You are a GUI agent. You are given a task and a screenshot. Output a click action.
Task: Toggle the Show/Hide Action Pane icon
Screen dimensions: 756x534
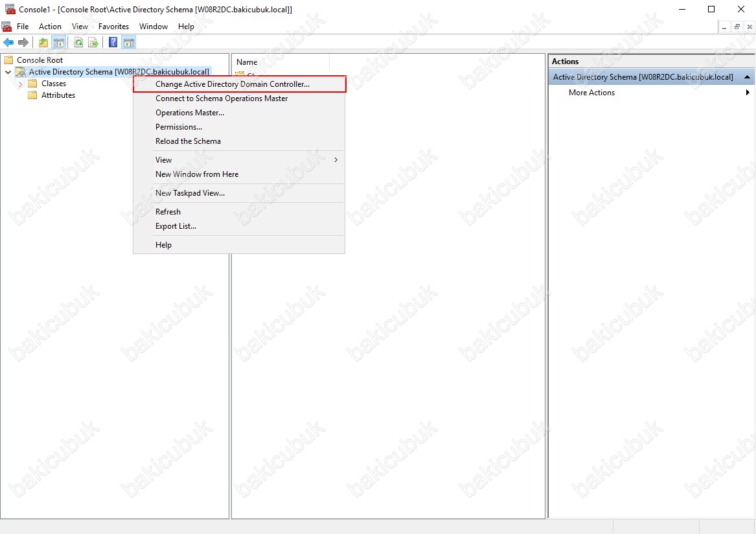(129, 43)
